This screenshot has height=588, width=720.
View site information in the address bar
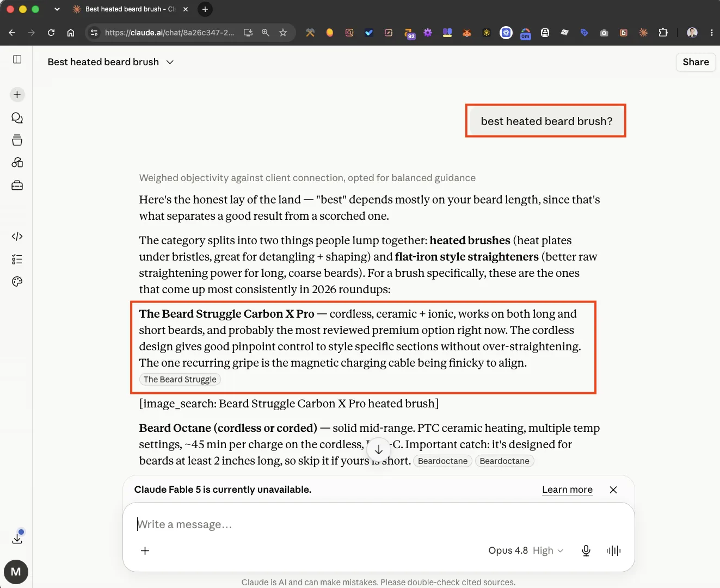coord(94,33)
